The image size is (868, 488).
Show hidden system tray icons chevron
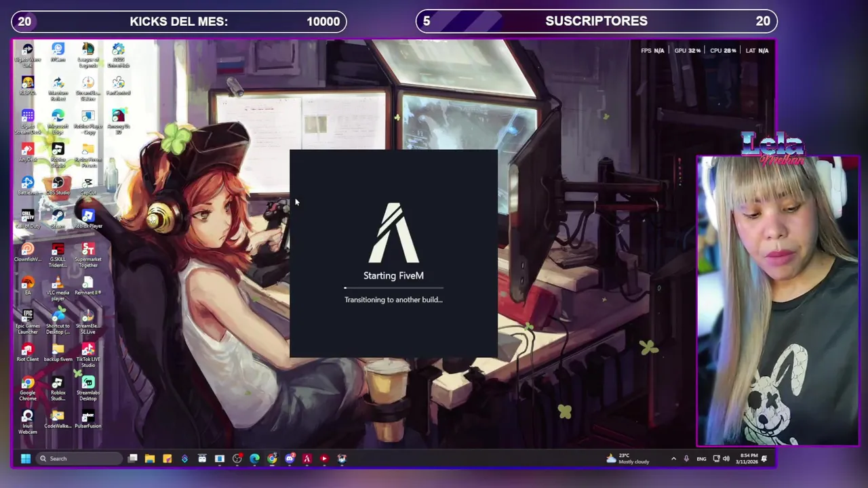pos(673,459)
